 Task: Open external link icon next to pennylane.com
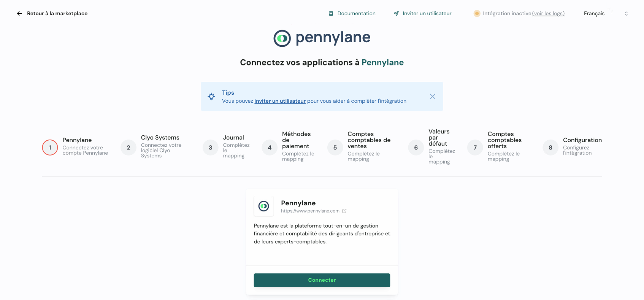pos(344,211)
